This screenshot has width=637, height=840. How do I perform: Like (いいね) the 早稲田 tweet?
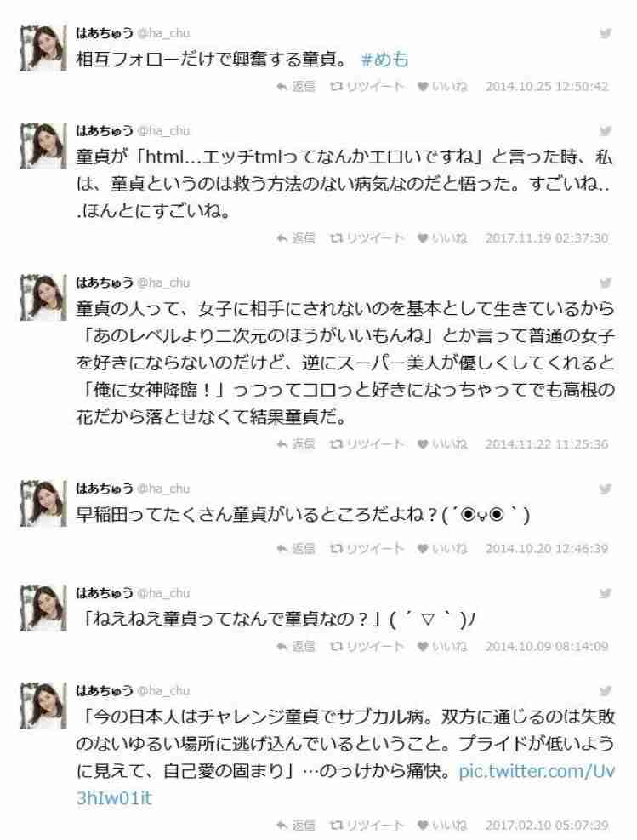pos(442,549)
